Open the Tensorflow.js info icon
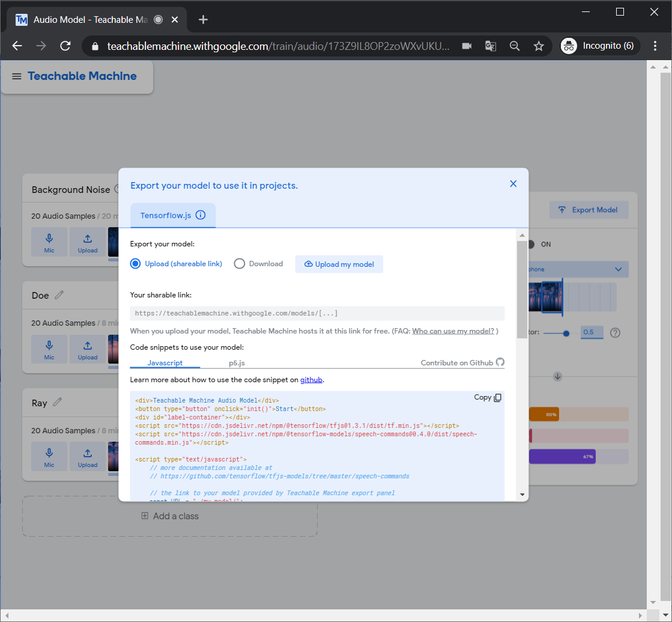Image resolution: width=672 pixels, height=622 pixels. 201,215
